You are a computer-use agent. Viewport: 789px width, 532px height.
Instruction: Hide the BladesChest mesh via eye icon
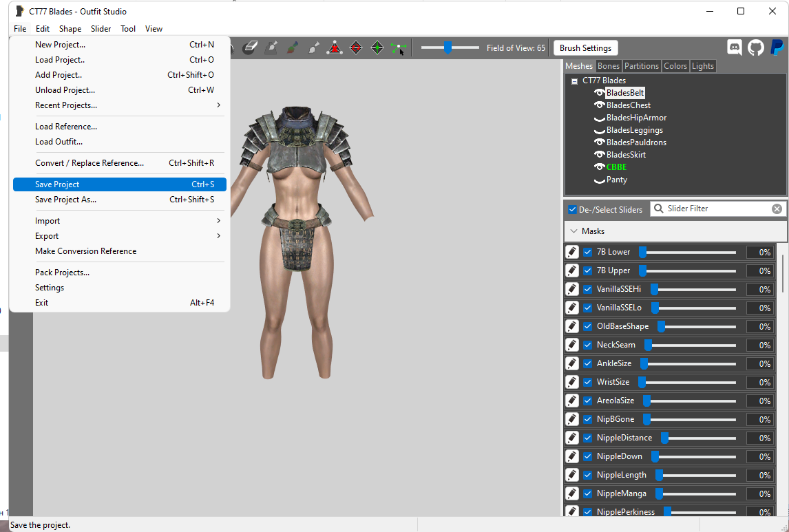pyautogui.click(x=600, y=105)
